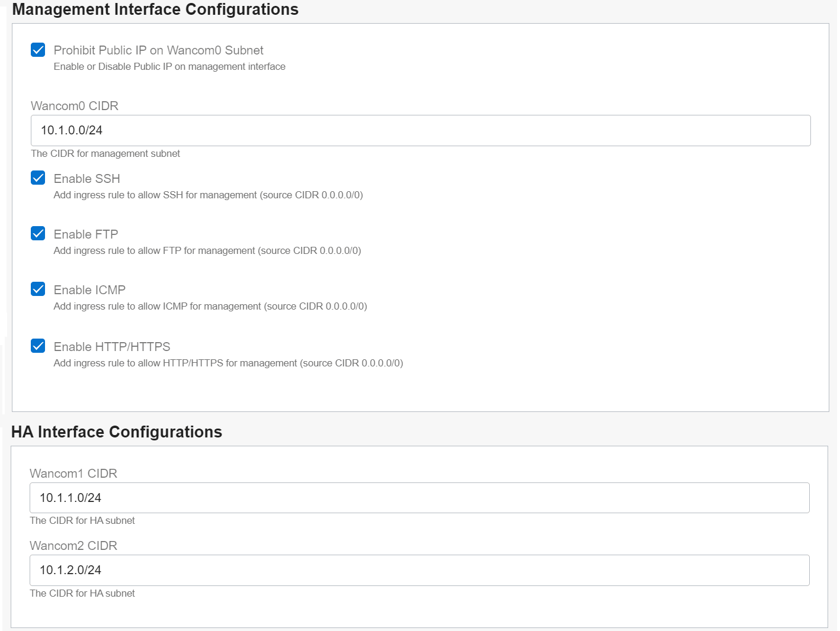Uncheck Prohibit Public IP on Wancom0 Subnet
This screenshot has height=631, width=840.
point(37,50)
